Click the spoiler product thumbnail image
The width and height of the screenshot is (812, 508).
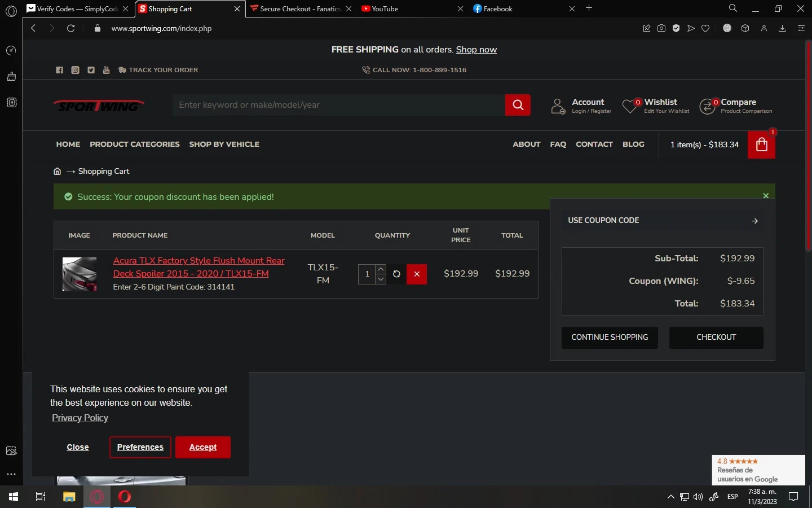pyautogui.click(x=79, y=274)
